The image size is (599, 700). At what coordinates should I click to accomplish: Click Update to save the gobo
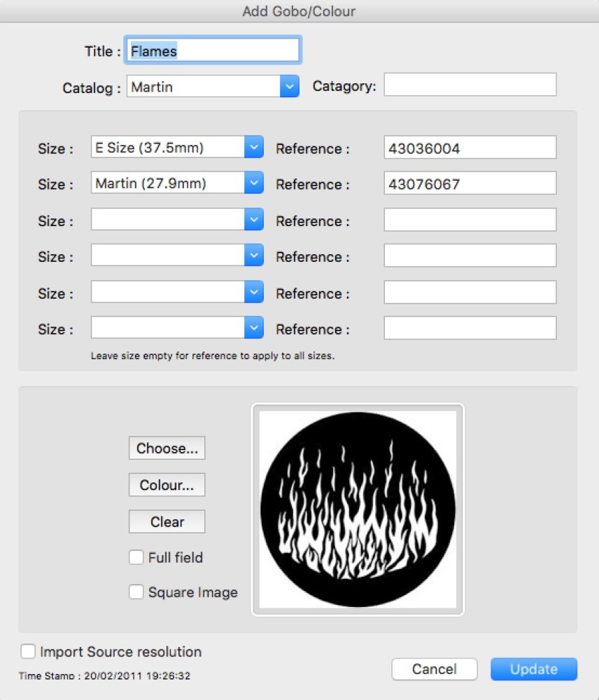[x=533, y=668]
